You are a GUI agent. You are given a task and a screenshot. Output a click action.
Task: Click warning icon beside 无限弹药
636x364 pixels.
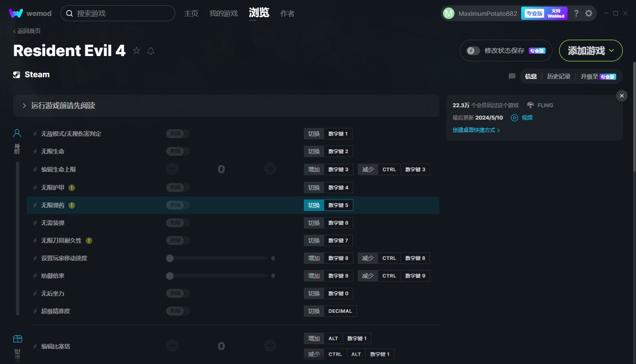tap(72, 205)
